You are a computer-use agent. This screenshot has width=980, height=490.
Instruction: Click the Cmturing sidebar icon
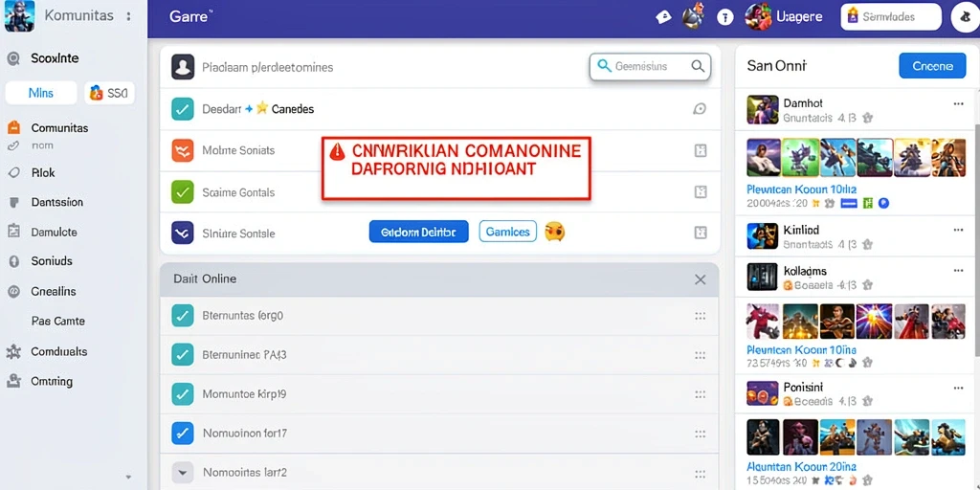(13, 381)
